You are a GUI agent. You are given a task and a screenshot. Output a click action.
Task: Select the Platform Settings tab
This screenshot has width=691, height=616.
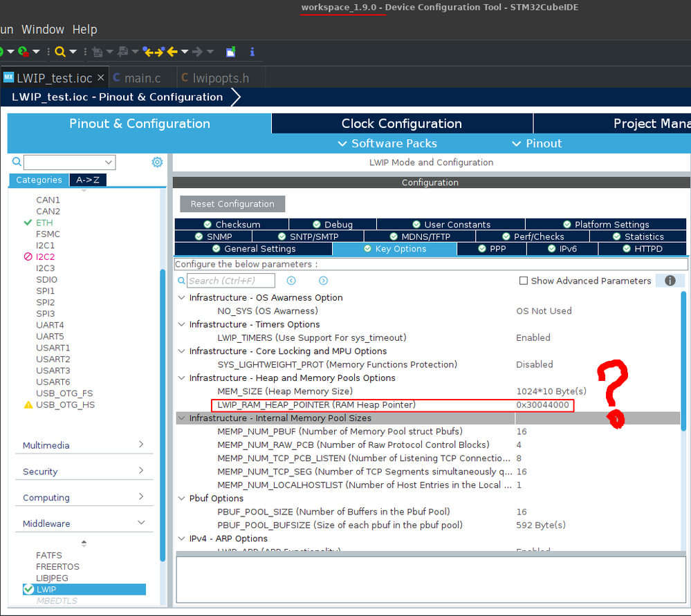(x=606, y=224)
